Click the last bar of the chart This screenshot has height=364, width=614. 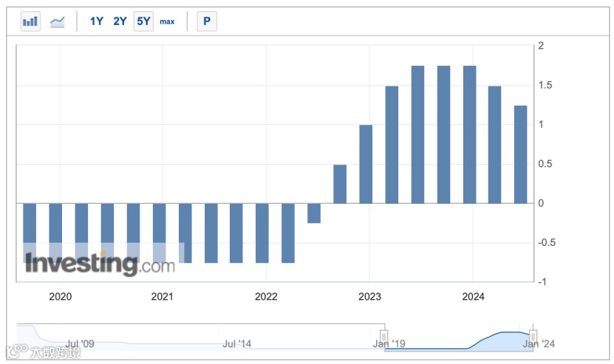pos(520,154)
